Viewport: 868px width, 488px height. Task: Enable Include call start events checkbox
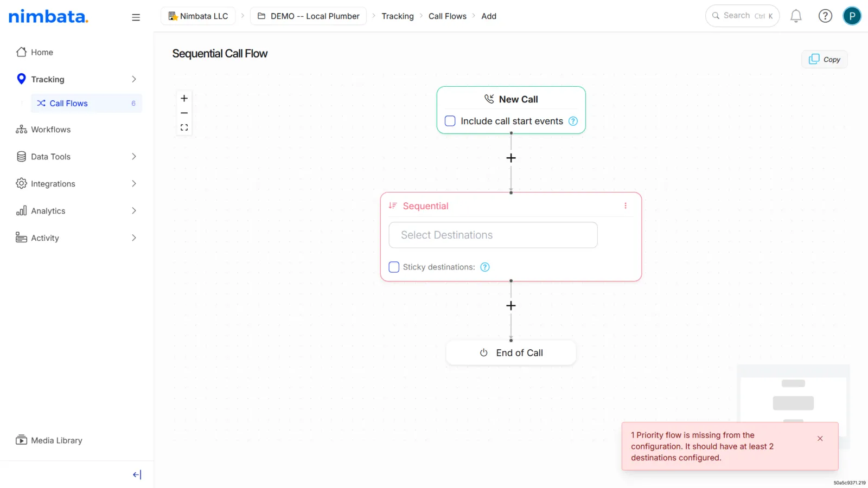pyautogui.click(x=450, y=121)
